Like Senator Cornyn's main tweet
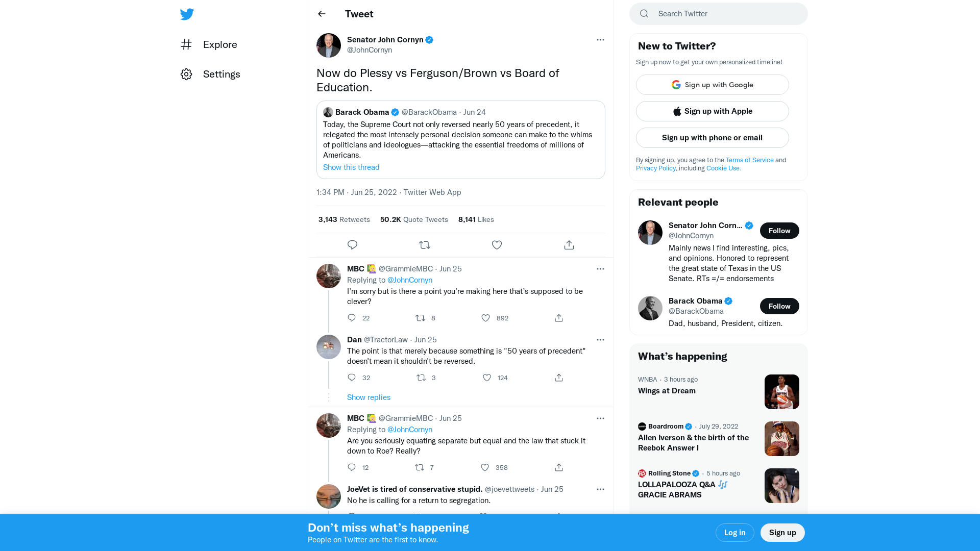 click(497, 245)
